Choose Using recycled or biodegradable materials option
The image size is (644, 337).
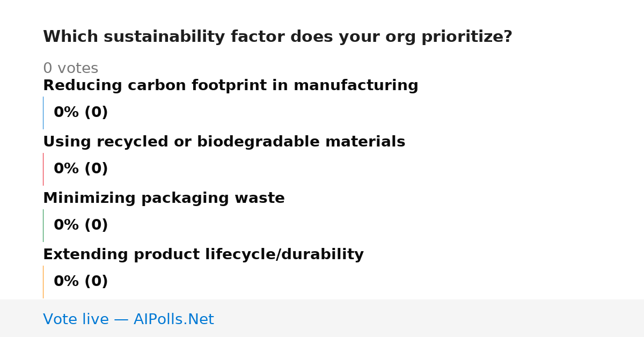(224, 142)
